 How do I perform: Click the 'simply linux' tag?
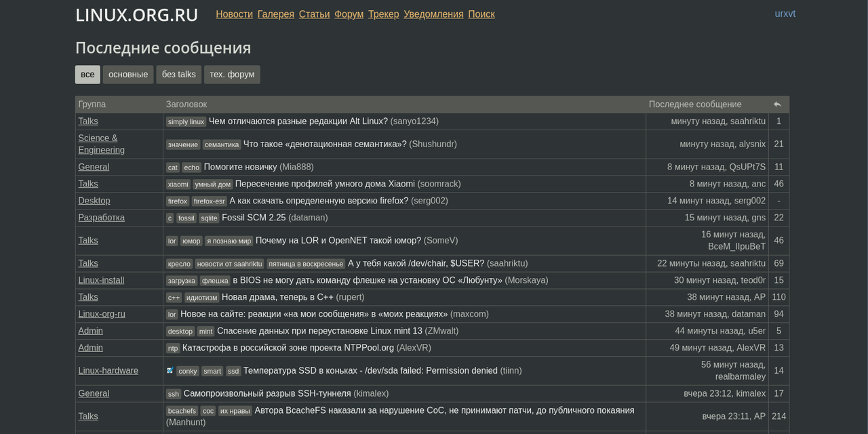186,122
